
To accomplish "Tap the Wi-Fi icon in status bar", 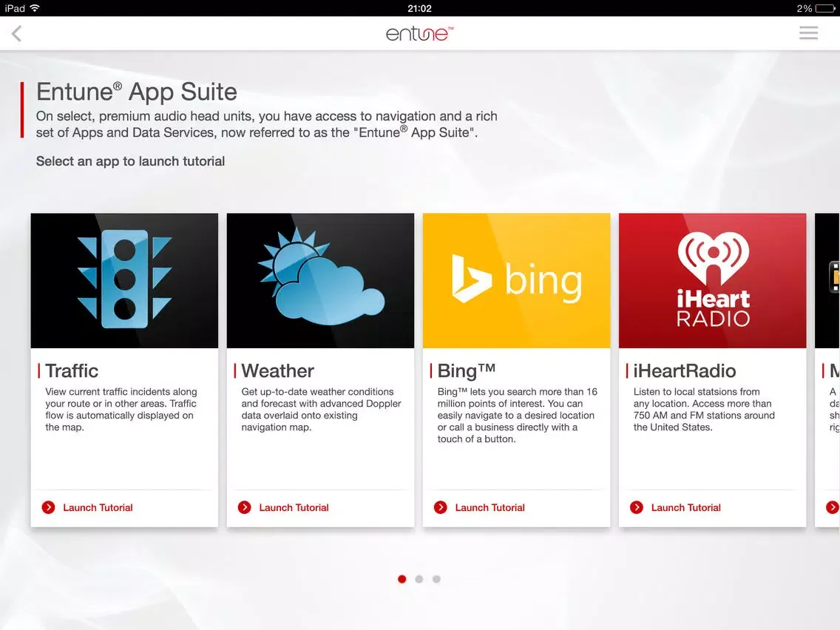I will [35, 8].
